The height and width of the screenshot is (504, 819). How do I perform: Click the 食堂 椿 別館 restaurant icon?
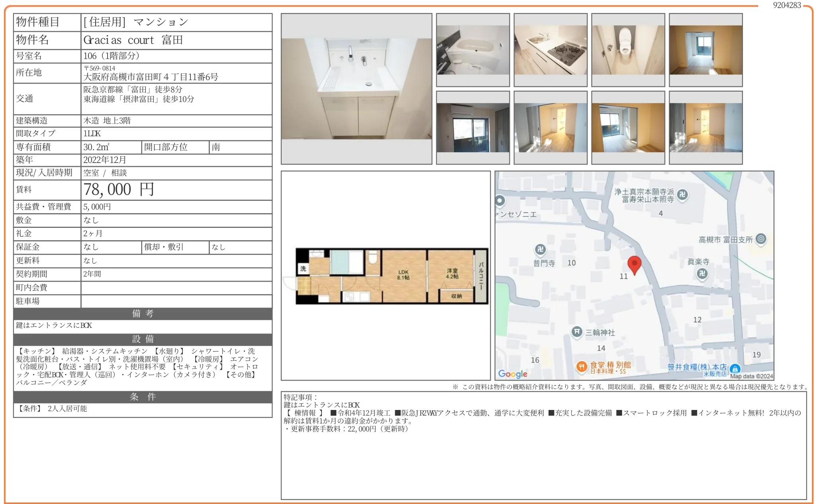[x=582, y=367]
